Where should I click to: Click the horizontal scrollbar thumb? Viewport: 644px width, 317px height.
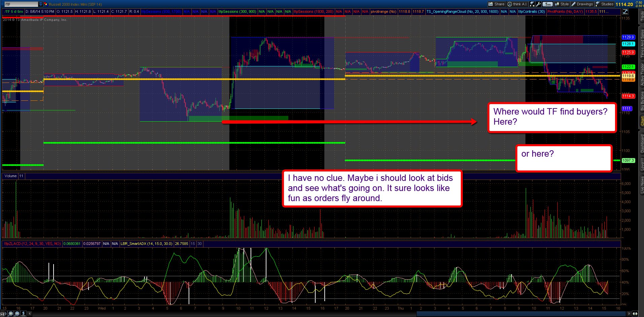[522, 314]
